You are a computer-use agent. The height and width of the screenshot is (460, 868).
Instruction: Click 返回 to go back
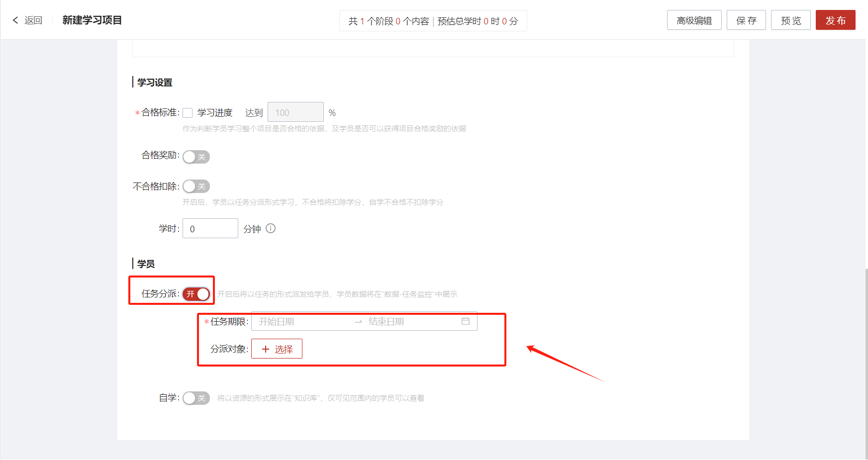click(x=33, y=20)
